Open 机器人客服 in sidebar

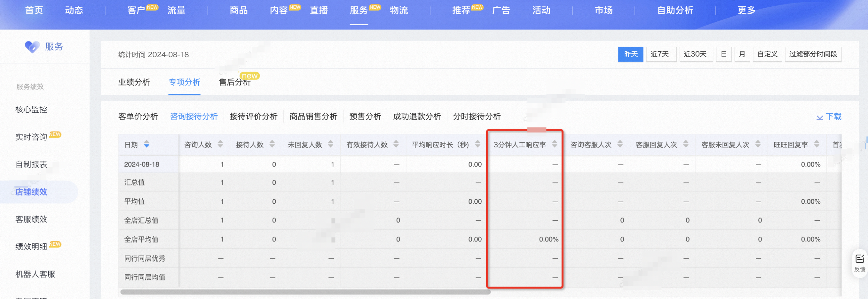[35, 274]
